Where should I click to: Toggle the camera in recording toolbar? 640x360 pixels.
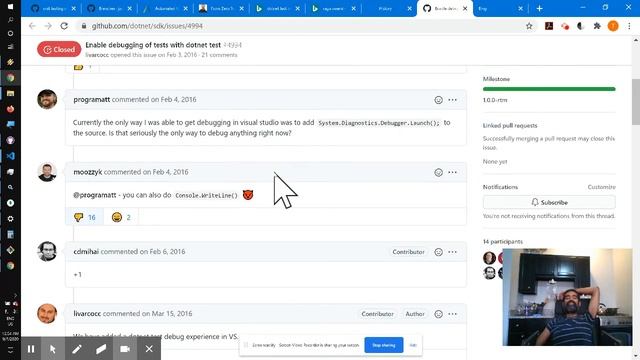(125, 349)
